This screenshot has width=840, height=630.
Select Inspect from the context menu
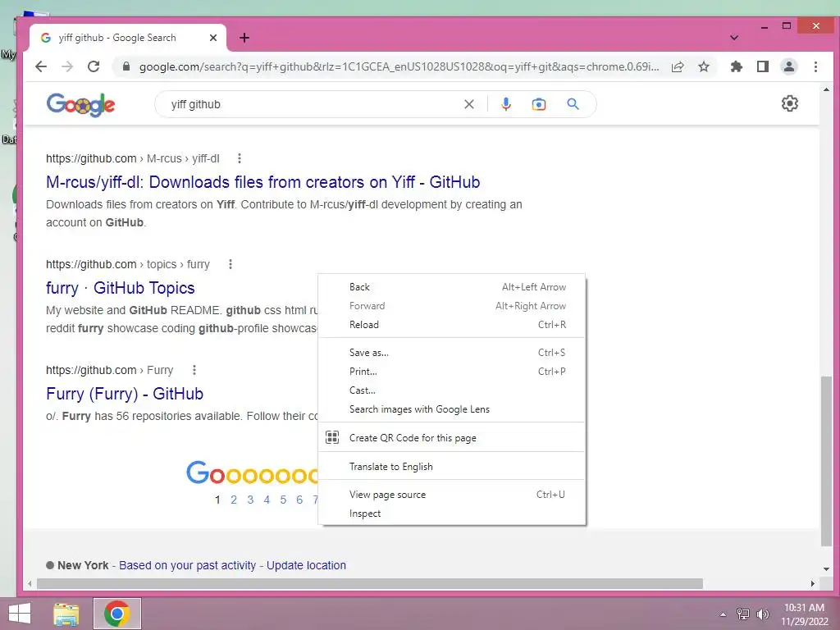tap(452, 514)
